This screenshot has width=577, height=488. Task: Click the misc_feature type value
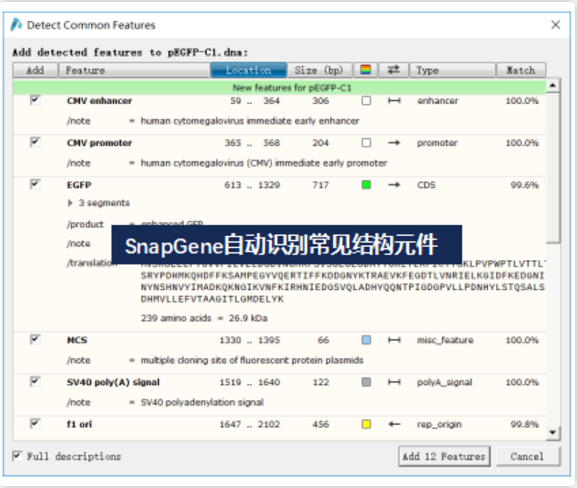445,340
